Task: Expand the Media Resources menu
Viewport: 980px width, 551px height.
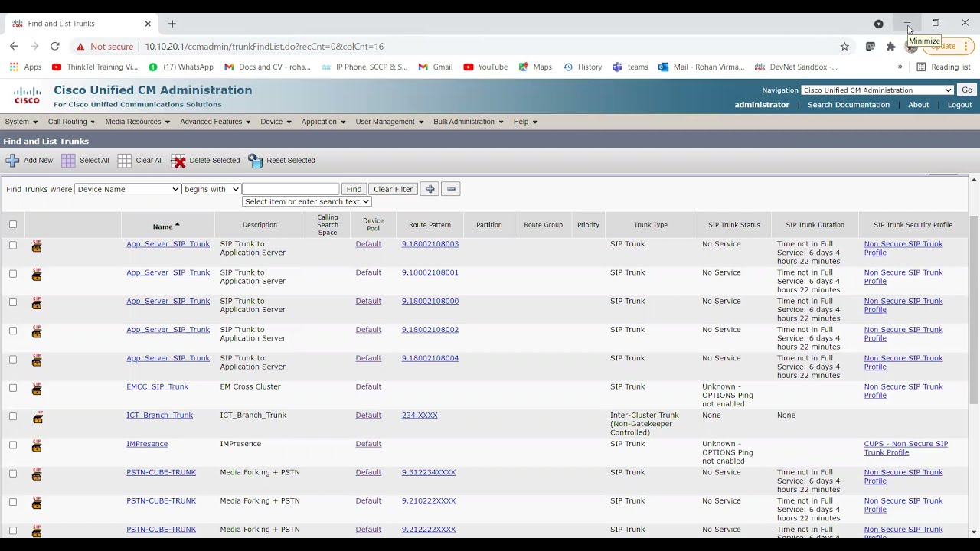Action: point(138,122)
